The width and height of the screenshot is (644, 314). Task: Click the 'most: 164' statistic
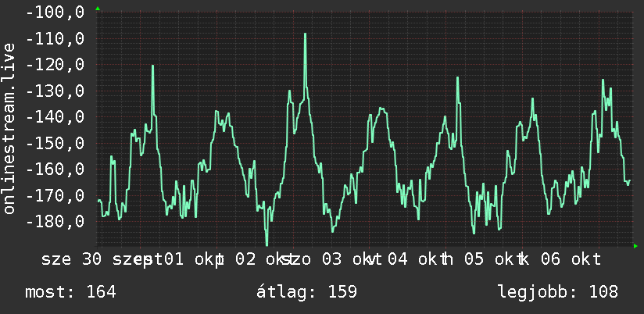click(x=70, y=292)
